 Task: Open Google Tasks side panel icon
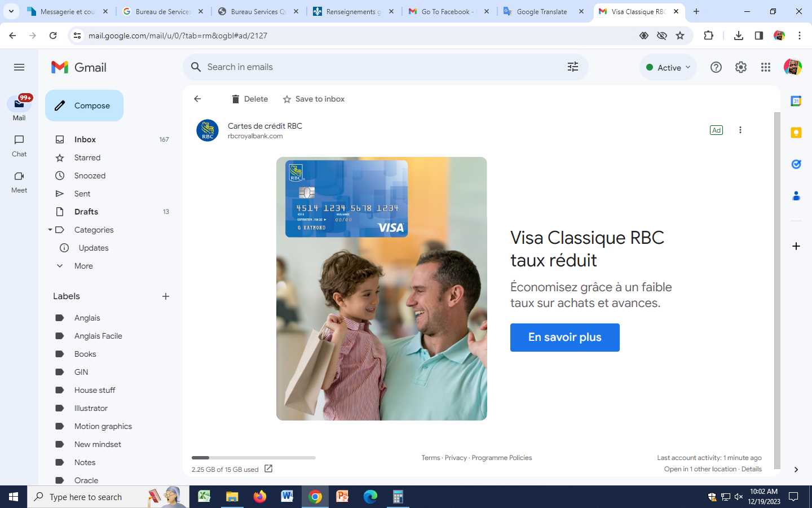[x=796, y=164]
